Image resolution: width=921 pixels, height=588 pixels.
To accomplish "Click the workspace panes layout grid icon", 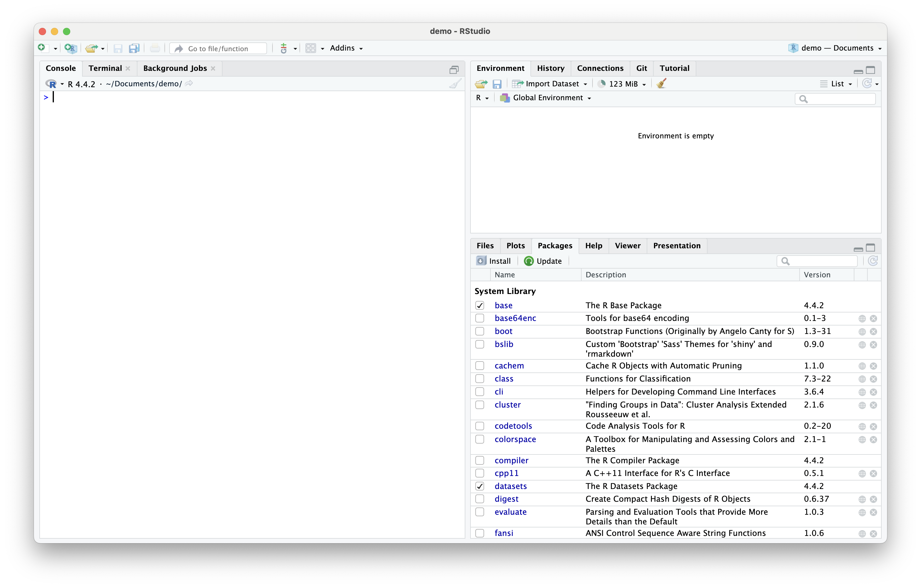I will (311, 48).
